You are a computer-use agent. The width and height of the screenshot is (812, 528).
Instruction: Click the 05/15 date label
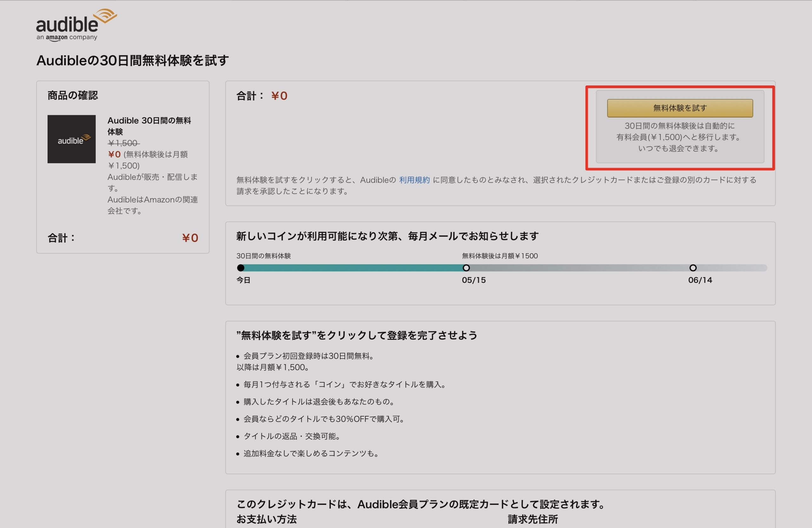pos(474,280)
